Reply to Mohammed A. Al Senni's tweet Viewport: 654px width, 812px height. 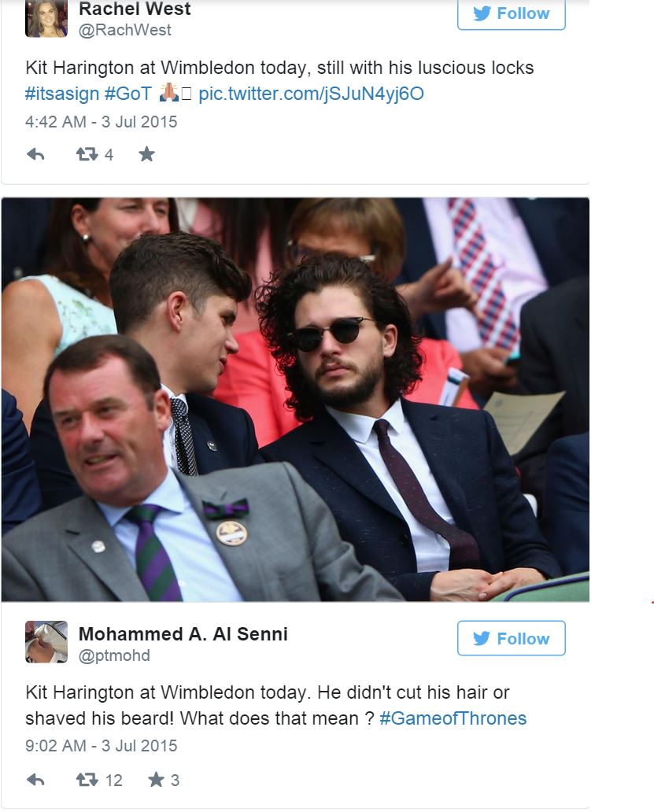(x=35, y=780)
